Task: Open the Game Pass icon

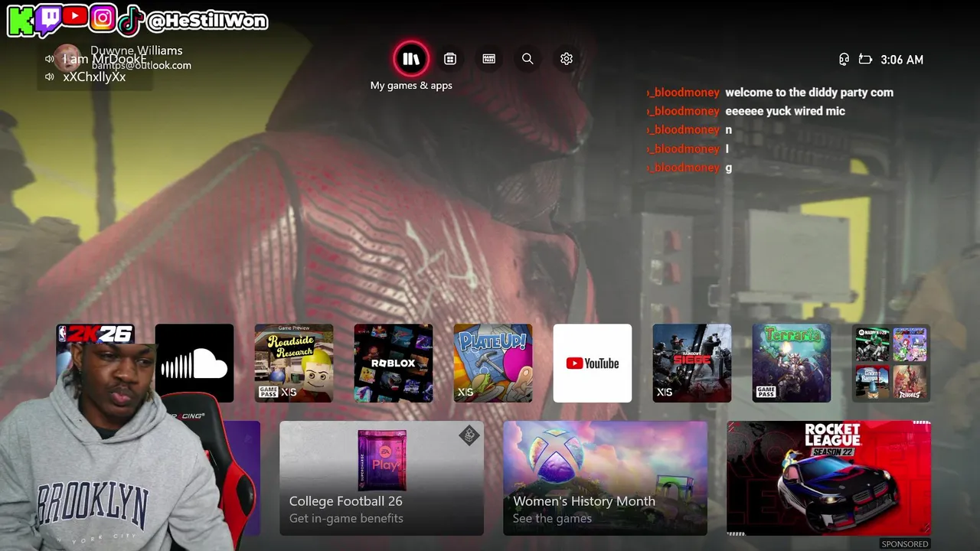Action: tap(489, 59)
